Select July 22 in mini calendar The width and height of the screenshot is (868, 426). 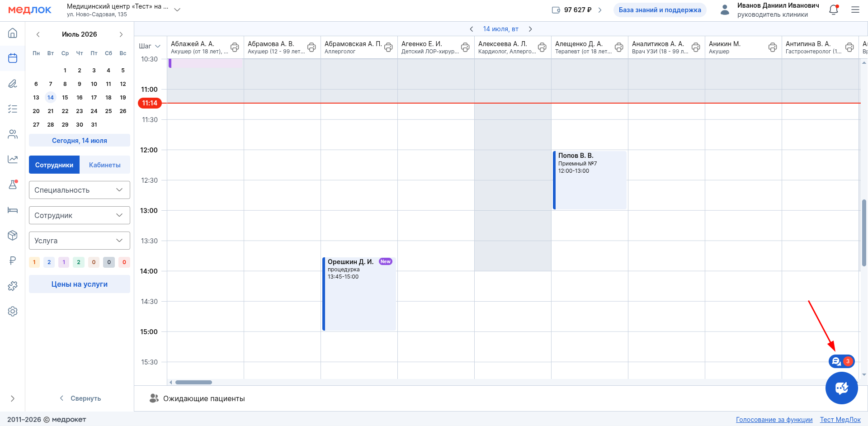click(65, 111)
